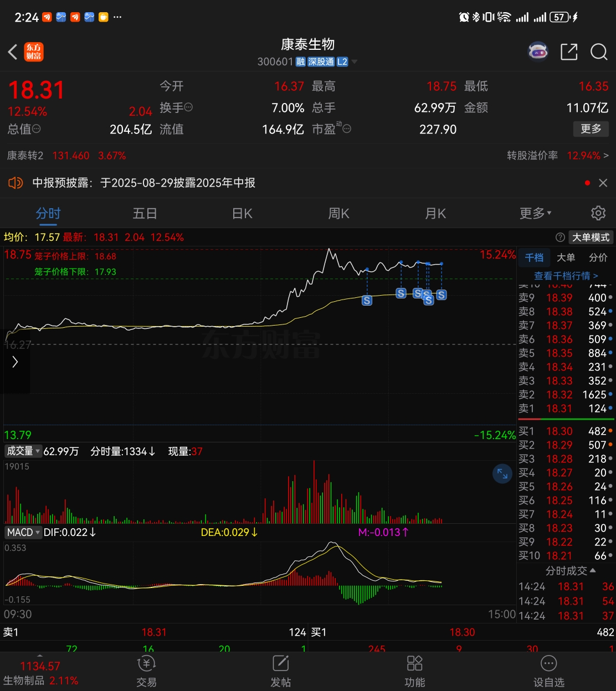This screenshot has width=616, height=691.
Task: Tap the Wi-Fi icon in status bar
Action: [504, 17]
